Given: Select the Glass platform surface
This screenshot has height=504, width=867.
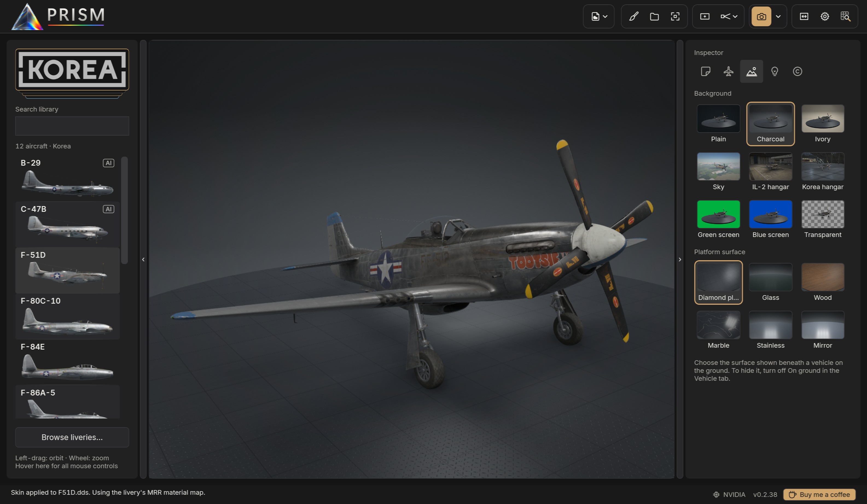Looking at the screenshot, I should pyautogui.click(x=770, y=282).
